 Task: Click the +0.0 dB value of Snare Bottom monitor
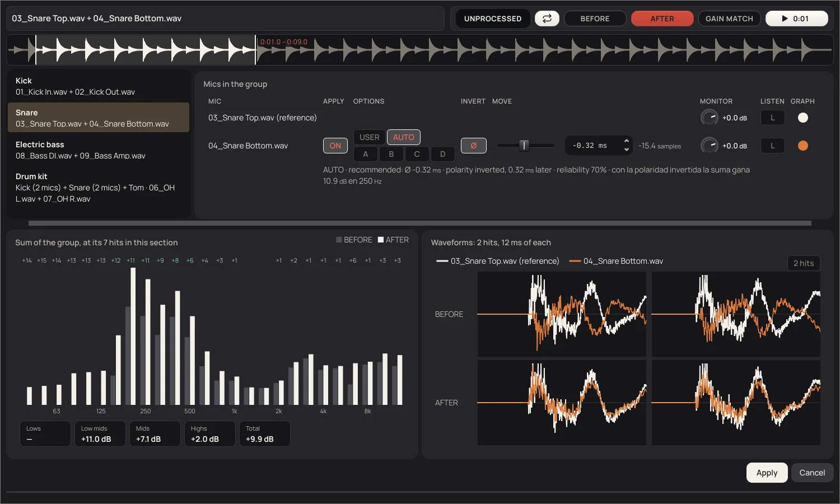(x=735, y=146)
